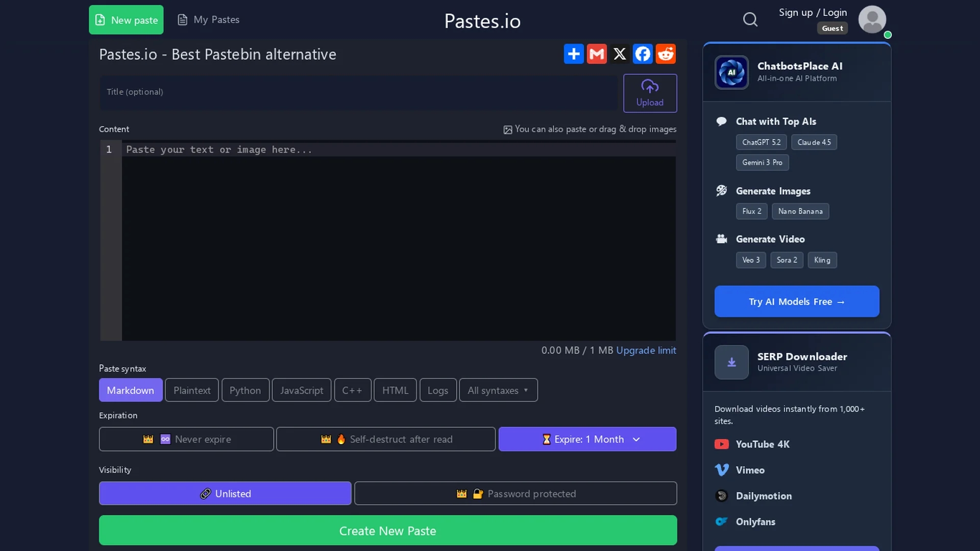980x551 pixels.
Task: Click the guest avatar profile picture
Action: (x=872, y=19)
